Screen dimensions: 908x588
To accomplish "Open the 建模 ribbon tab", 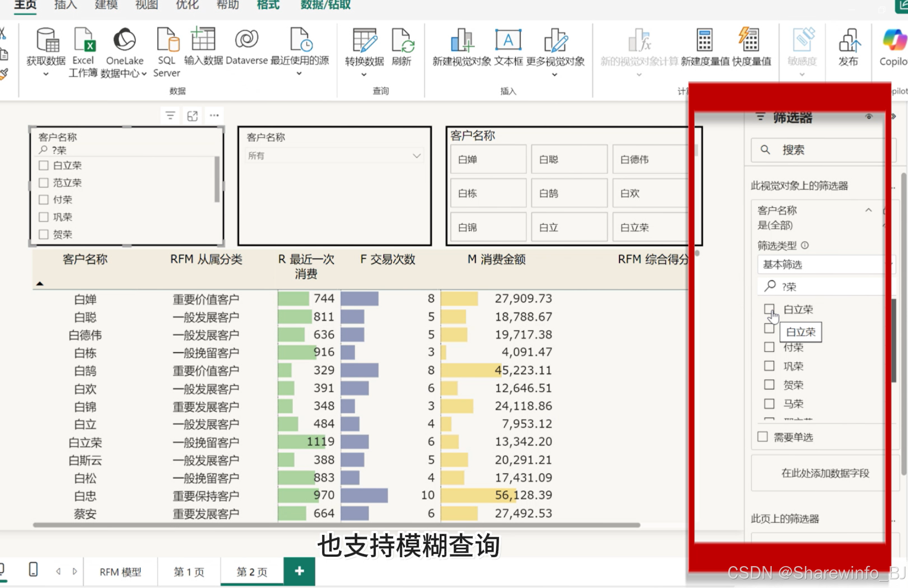I will pos(106,5).
